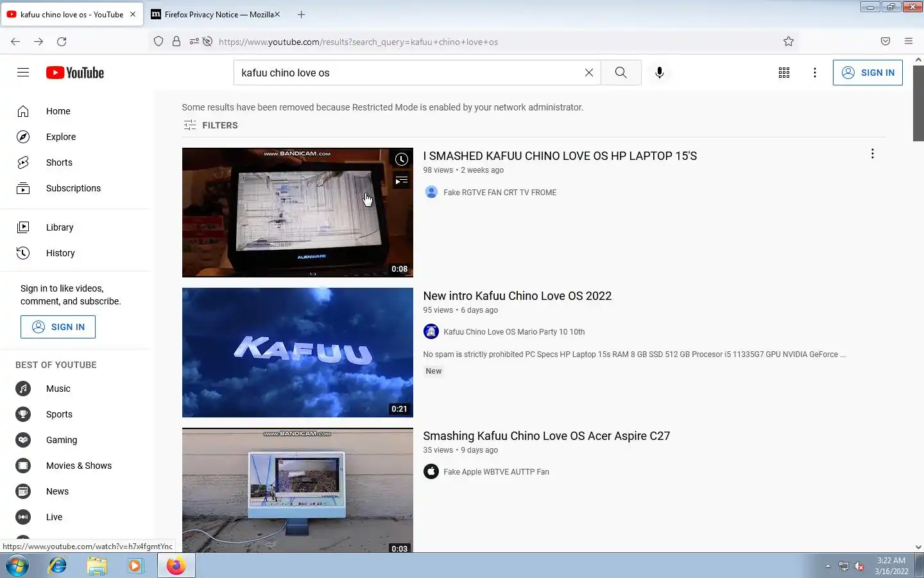Open YouTube settings three-dot menu

pyautogui.click(x=815, y=73)
